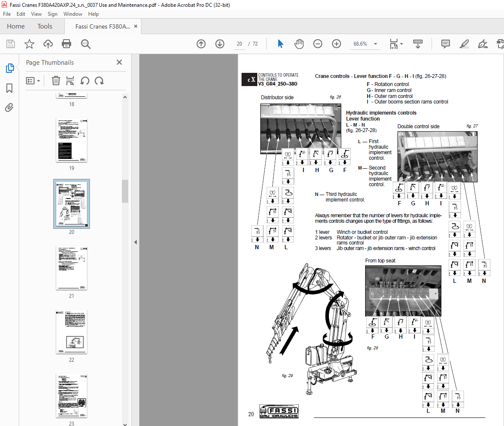Screen dimensions: 504x426
Task: Click the 'Page Thumbnails' panel title
Action: (x=50, y=62)
